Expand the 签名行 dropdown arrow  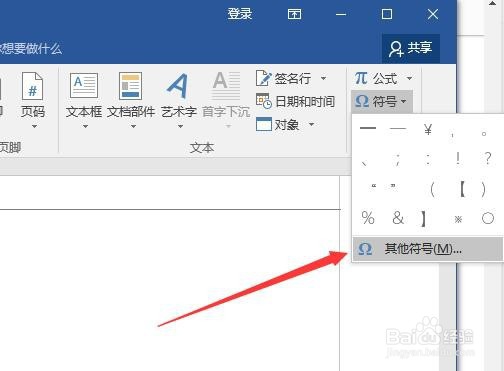[323, 79]
